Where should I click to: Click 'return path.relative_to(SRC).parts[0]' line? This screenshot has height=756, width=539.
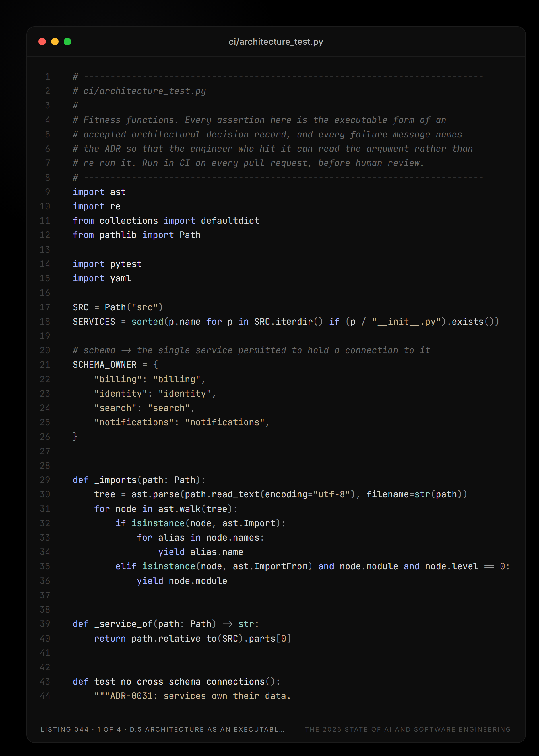point(193,639)
